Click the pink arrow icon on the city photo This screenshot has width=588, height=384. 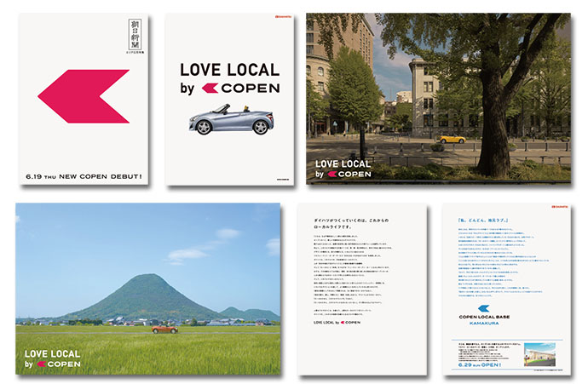332,175
